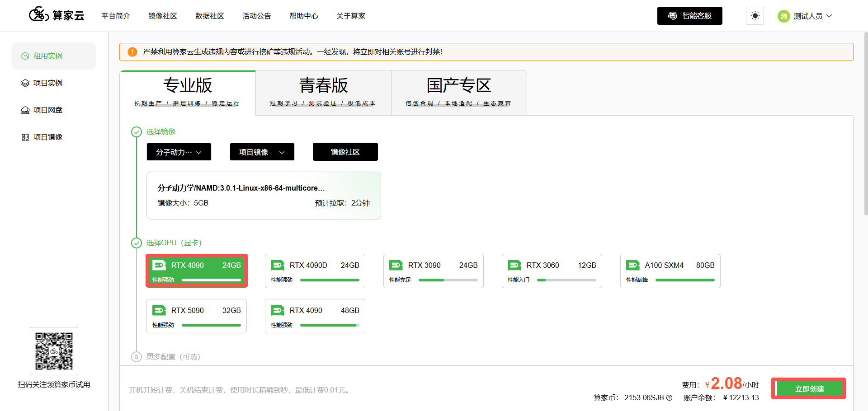The width and height of the screenshot is (868, 411).
Task: Open the 项目网盘 sidebar icon
Action: point(25,110)
